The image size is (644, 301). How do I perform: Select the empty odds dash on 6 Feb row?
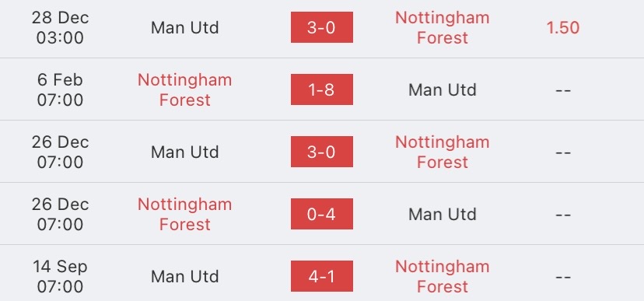[x=563, y=90]
